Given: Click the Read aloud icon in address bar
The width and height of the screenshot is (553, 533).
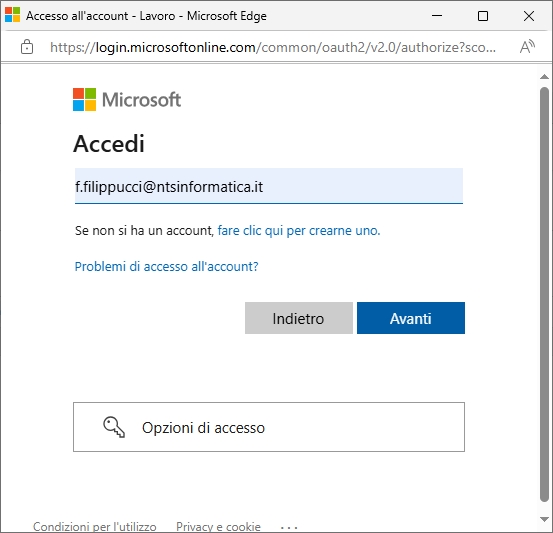Looking at the screenshot, I should pos(527,47).
